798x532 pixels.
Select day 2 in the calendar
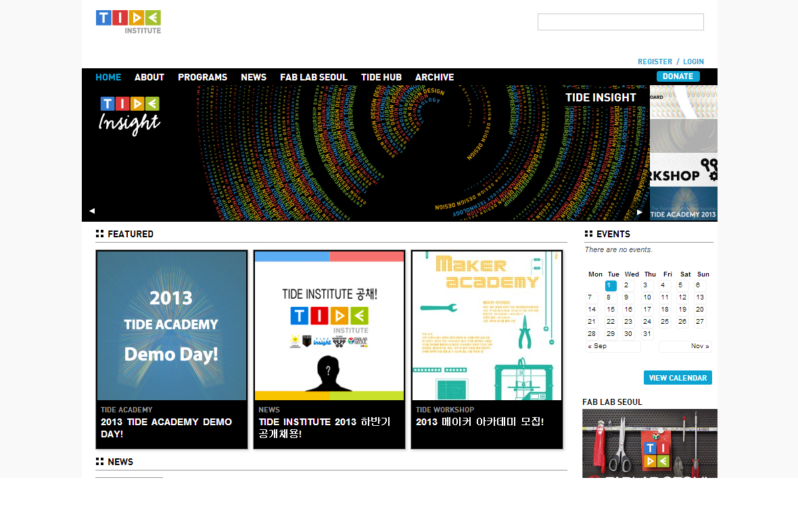point(628,285)
